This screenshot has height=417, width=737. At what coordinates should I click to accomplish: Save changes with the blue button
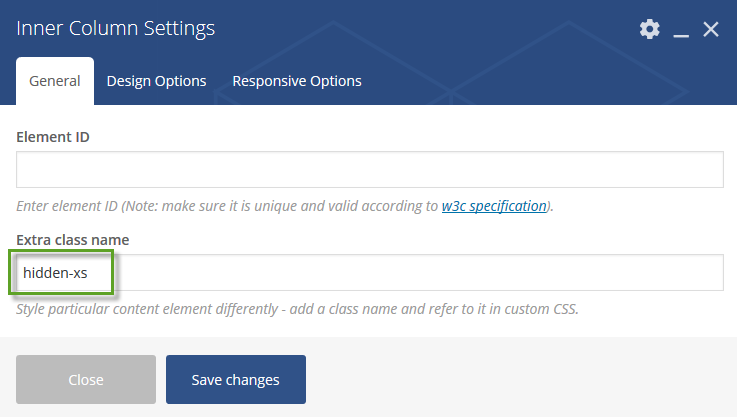(236, 379)
